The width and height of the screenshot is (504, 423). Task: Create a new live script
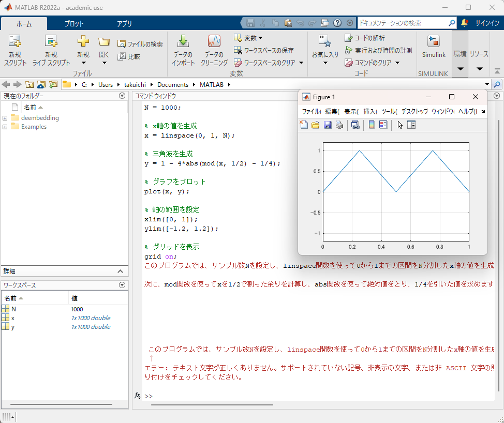tap(51, 51)
